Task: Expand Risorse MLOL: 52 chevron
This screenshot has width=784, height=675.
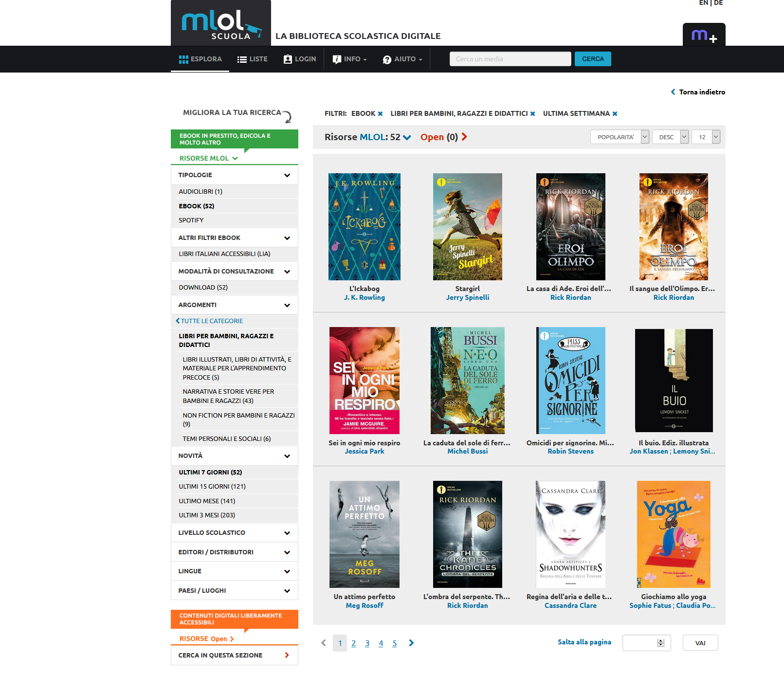Action: coord(407,137)
